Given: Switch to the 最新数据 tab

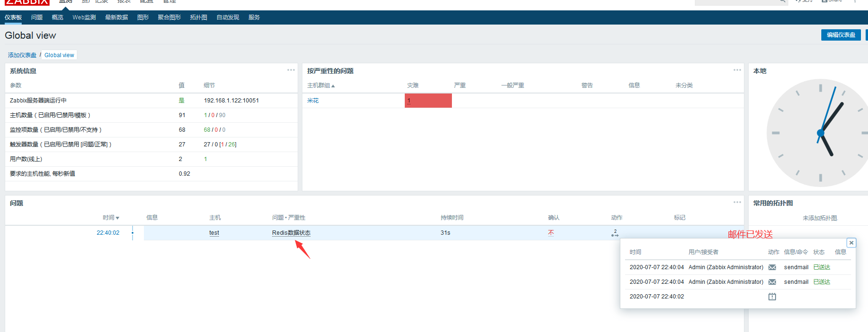Looking at the screenshot, I should [116, 17].
